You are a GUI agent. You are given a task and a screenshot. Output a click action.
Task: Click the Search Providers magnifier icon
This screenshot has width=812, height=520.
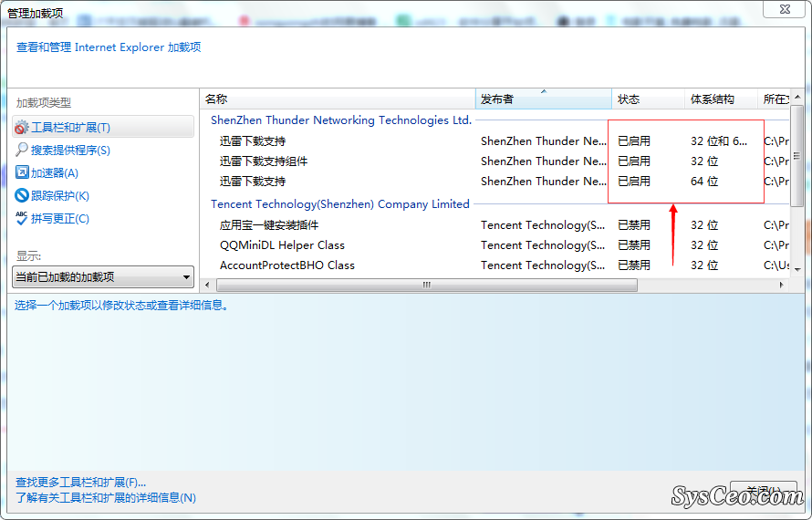pyautogui.click(x=22, y=150)
